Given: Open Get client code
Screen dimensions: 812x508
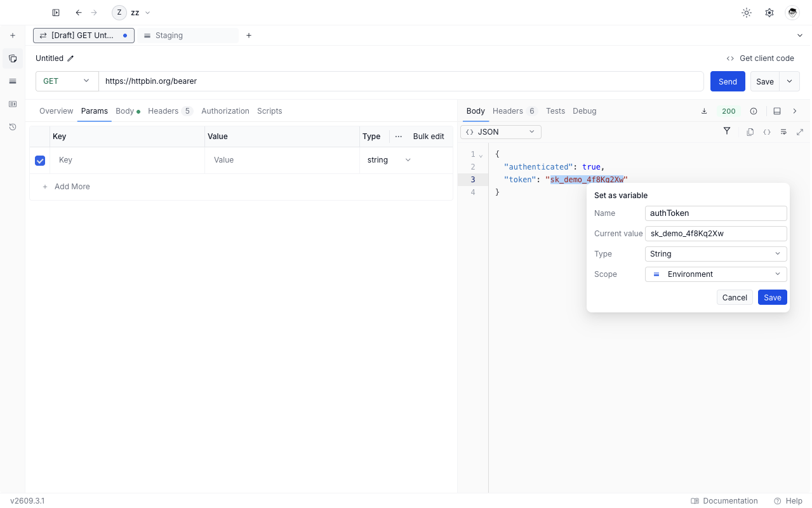Looking at the screenshot, I should click(761, 58).
